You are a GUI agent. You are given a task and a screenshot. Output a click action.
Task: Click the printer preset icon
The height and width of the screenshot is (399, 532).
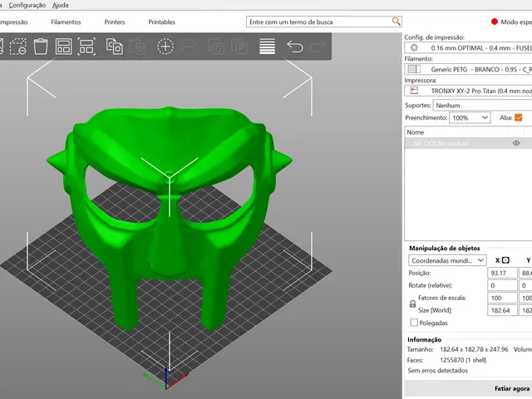(x=414, y=91)
